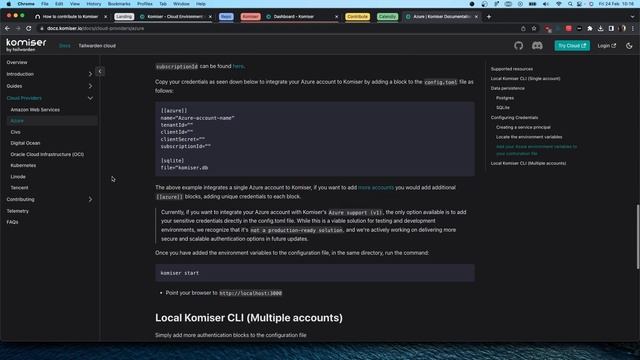Click the share page icon
Viewport: 640px width, 360px height.
click(x=523, y=29)
